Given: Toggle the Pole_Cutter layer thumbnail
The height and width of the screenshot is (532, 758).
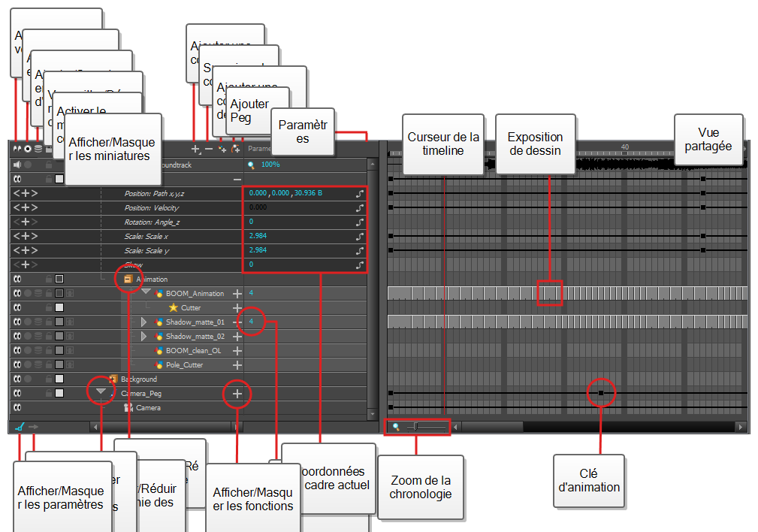Looking at the screenshot, I should pyautogui.click(x=70, y=364).
